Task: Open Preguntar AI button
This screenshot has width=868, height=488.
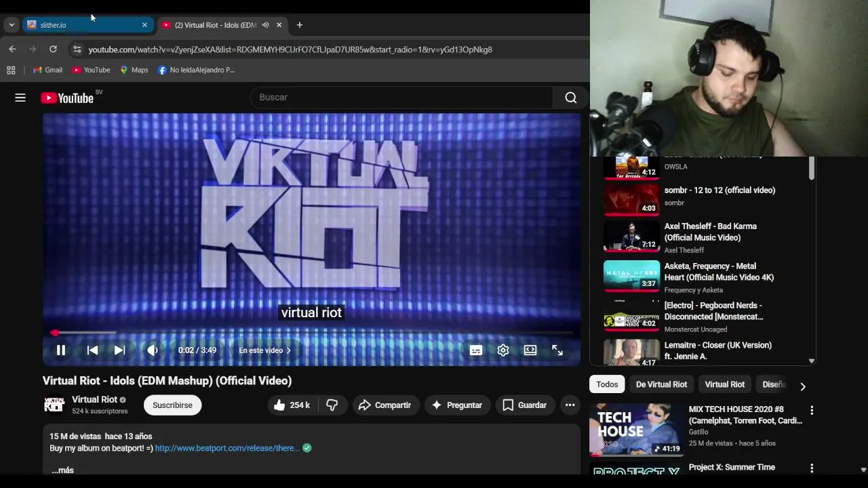Action: (457, 405)
